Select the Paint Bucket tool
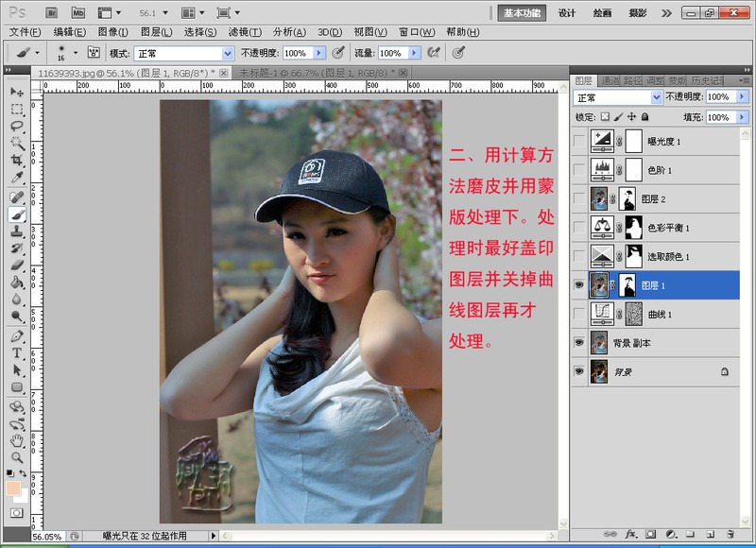756x548 pixels. coord(17,282)
